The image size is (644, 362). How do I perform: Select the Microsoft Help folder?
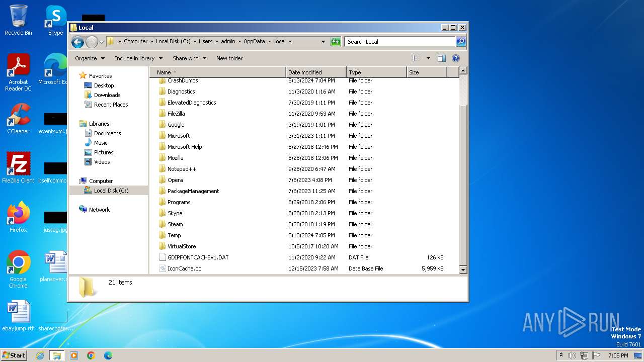[185, 147]
